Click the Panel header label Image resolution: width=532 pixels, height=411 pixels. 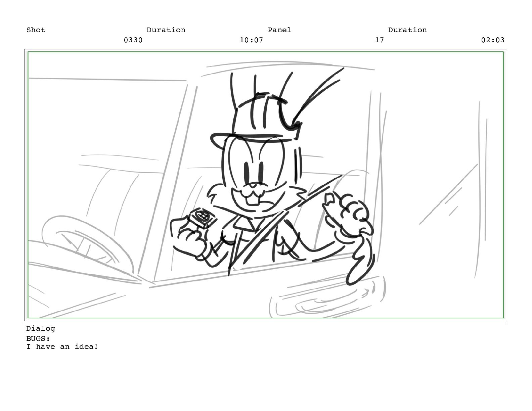coord(279,30)
